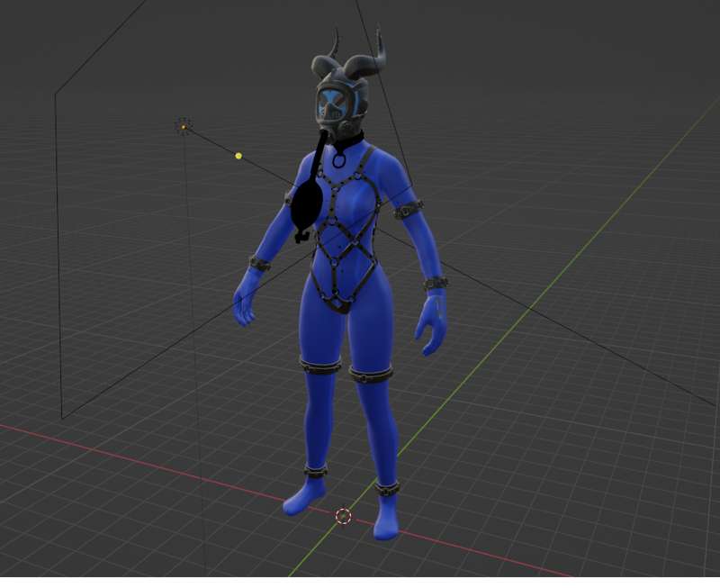
Task: Select the thigh band on the screen-right leg
Action: coord(372,375)
